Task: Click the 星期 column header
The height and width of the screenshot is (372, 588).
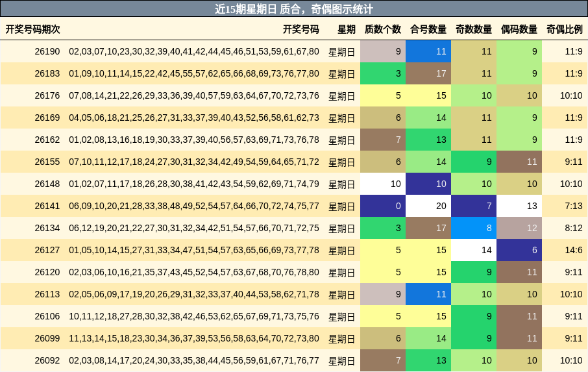Action: point(346,29)
